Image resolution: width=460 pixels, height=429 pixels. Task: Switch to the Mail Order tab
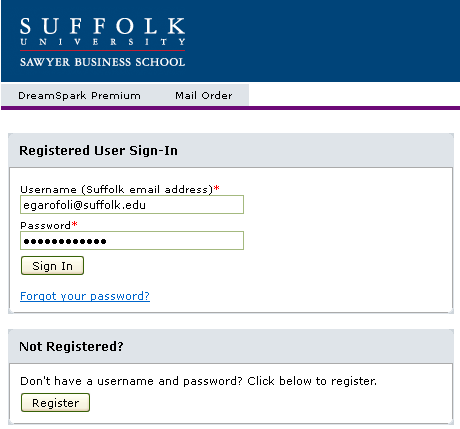pyautogui.click(x=204, y=96)
